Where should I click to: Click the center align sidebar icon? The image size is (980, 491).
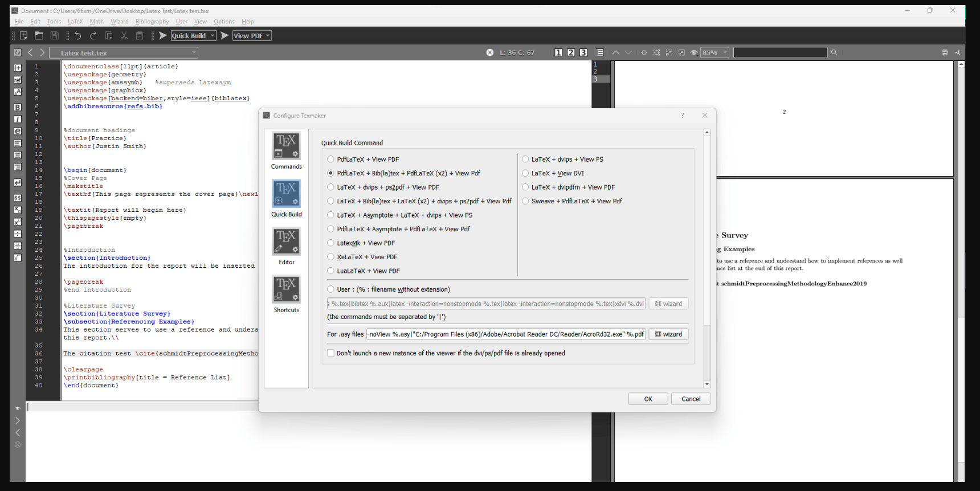click(18, 155)
